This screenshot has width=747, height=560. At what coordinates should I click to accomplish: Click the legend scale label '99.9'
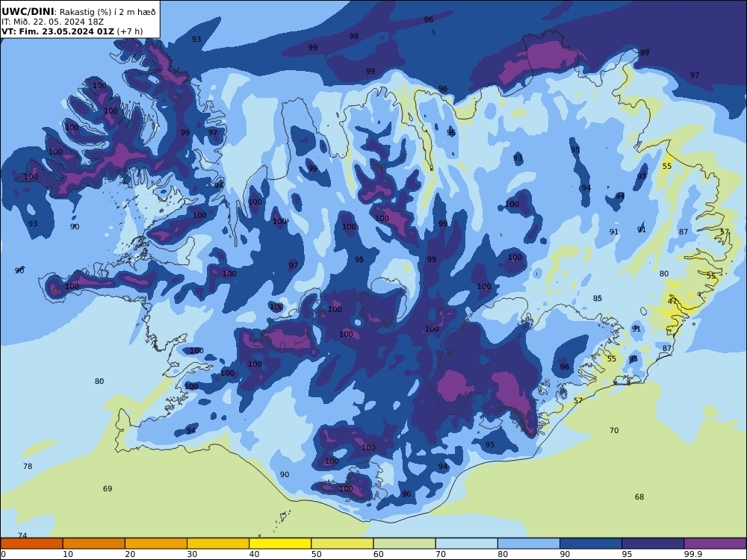click(x=692, y=554)
